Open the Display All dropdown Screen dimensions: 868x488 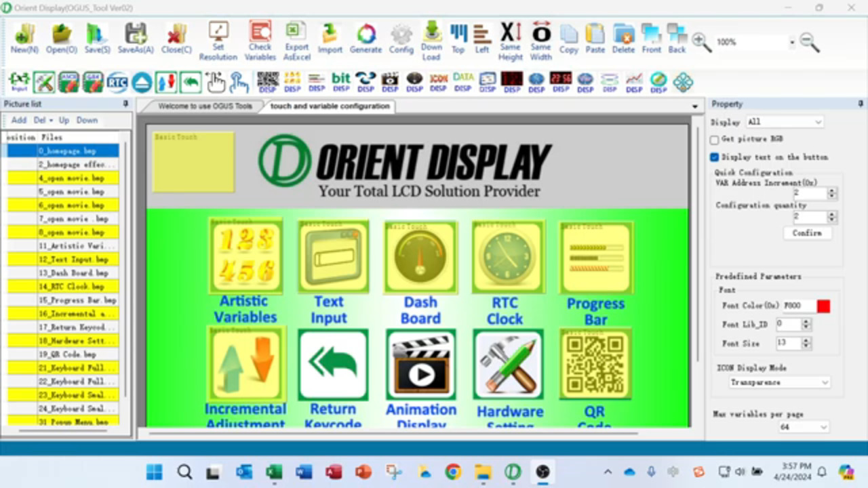point(785,122)
